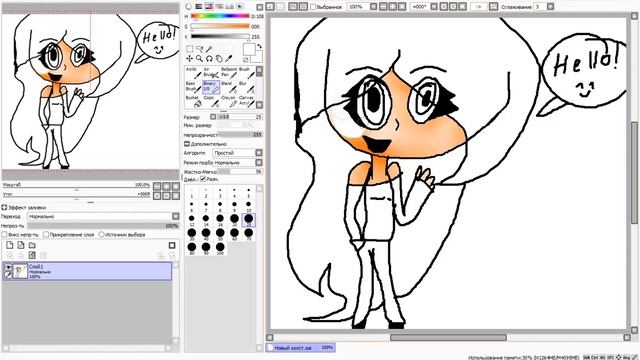Screen dimensions: 640x360
Task: Pick the Ballpoint Pen preset
Action: pos(229,73)
